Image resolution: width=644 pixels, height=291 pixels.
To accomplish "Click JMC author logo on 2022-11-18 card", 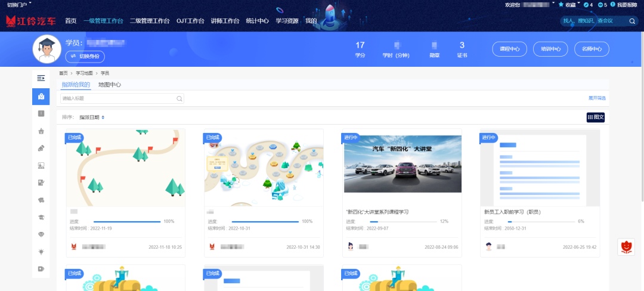I will [x=74, y=247].
